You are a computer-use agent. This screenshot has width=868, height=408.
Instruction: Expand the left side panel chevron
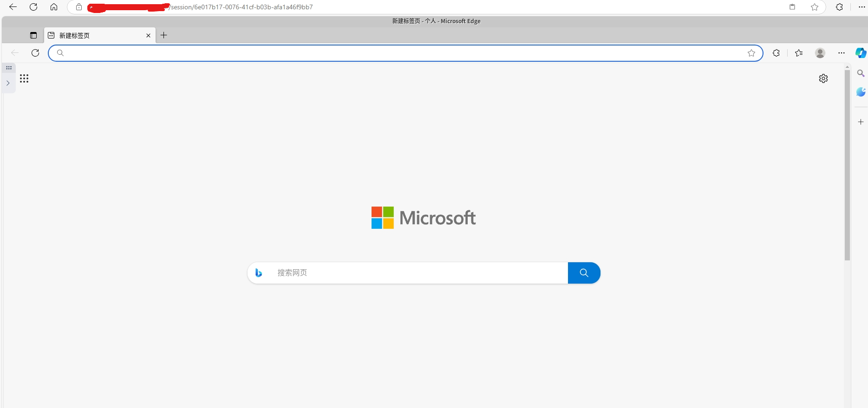coord(8,83)
